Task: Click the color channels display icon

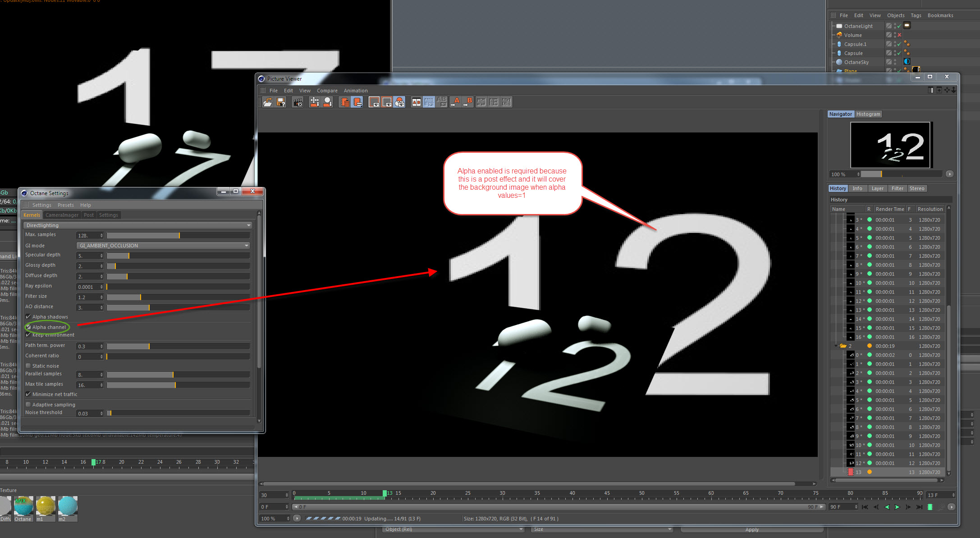Action: (x=399, y=102)
